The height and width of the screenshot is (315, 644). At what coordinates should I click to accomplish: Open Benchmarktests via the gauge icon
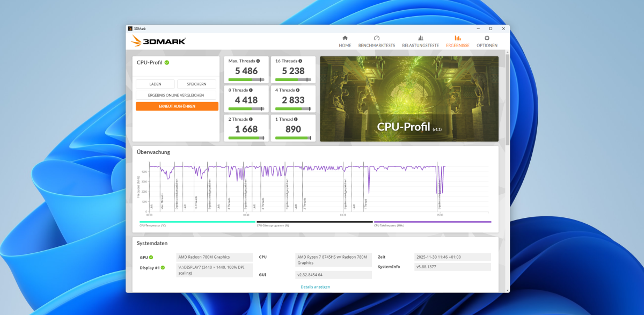(376, 39)
